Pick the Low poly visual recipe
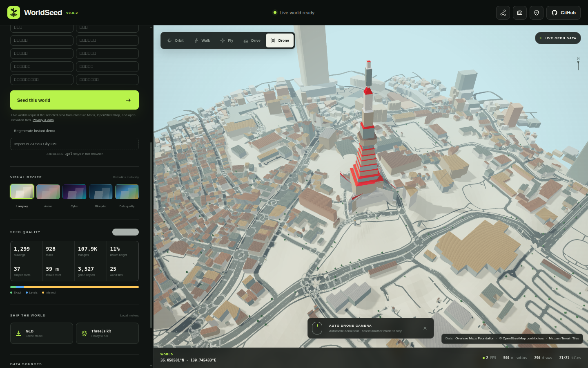Screen dimensions: 588x368 [x=22, y=196]
